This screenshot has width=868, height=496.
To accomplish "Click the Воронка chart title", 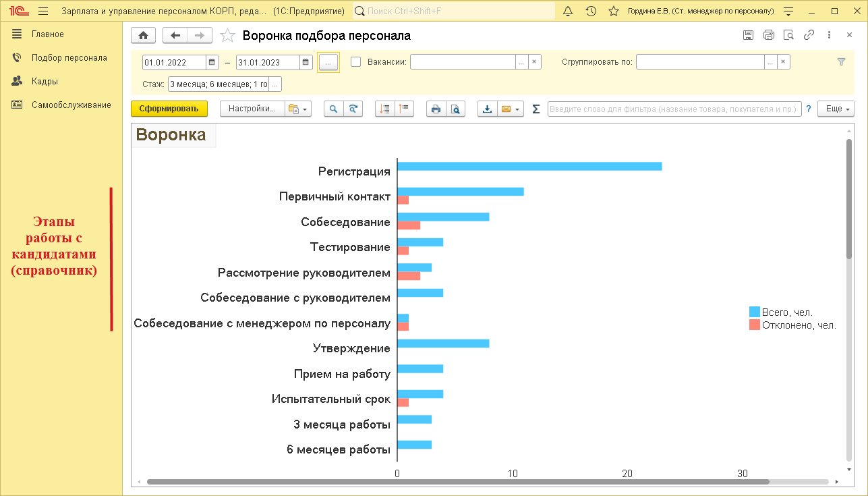I will pos(171,135).
